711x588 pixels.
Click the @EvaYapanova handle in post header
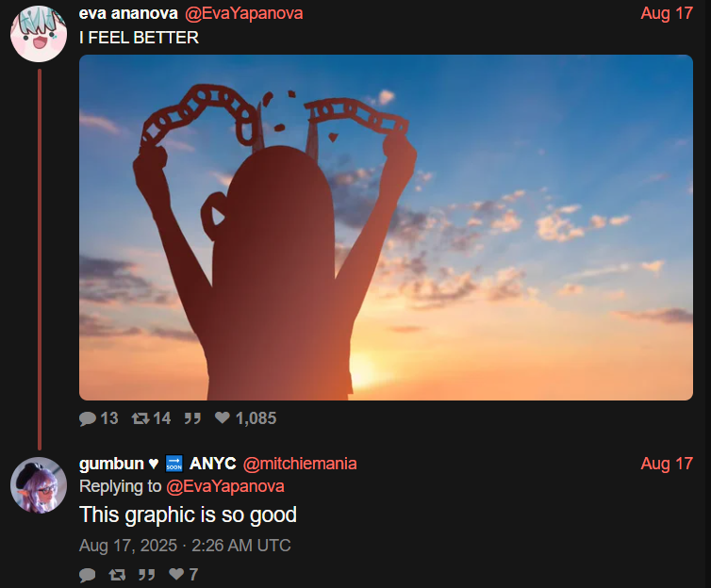click(x=244, y=13)
